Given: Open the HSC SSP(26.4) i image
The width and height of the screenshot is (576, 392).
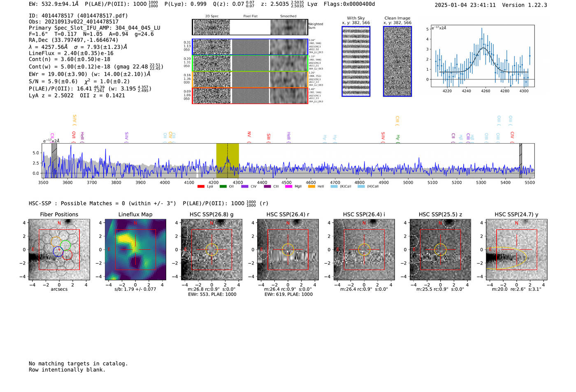Looking at the screenshot, I should (x=364, y=249).
